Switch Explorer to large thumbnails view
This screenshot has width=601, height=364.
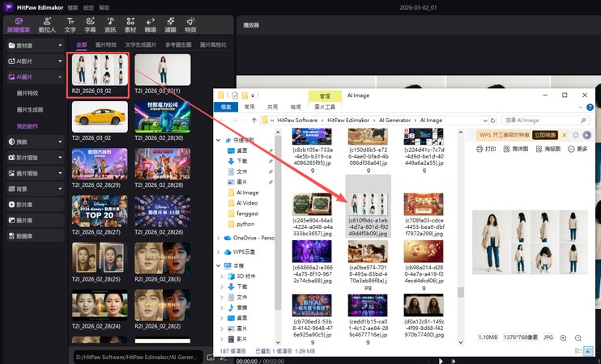tap(587, 350)
